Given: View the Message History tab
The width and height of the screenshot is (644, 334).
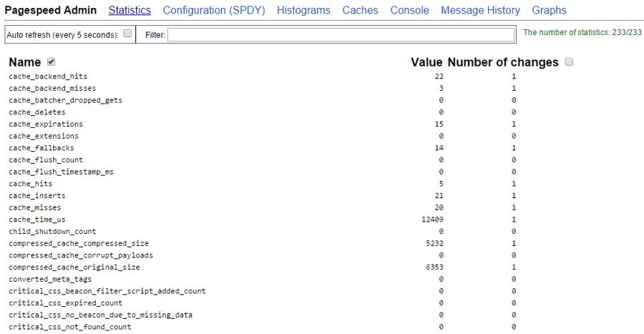Looking at the screenshot, I should pyautogui.click(x=481, y=10).
